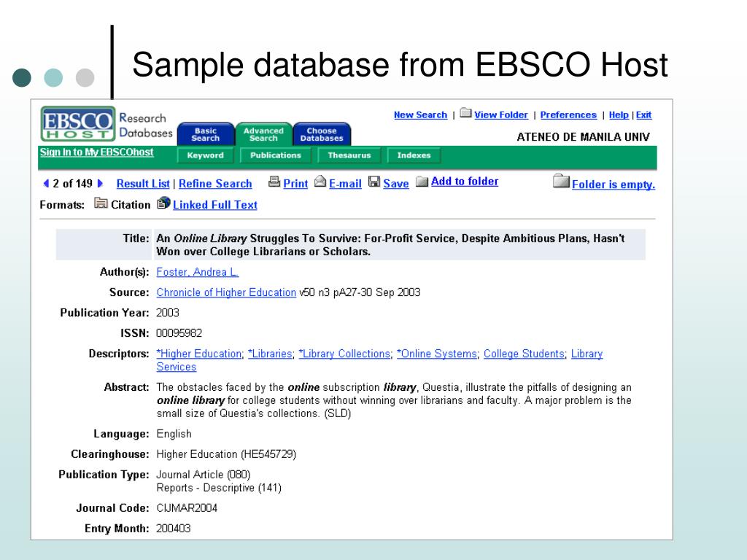
Task: Click author Foster, Andrea L.
Action: click(x=198, y=272)
